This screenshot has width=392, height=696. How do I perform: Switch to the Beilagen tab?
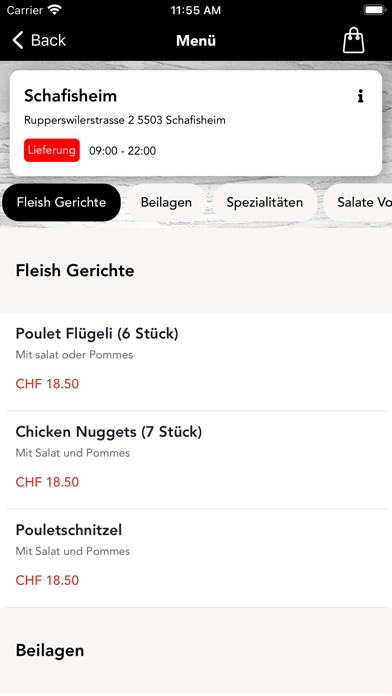click(x=166, y=202)
